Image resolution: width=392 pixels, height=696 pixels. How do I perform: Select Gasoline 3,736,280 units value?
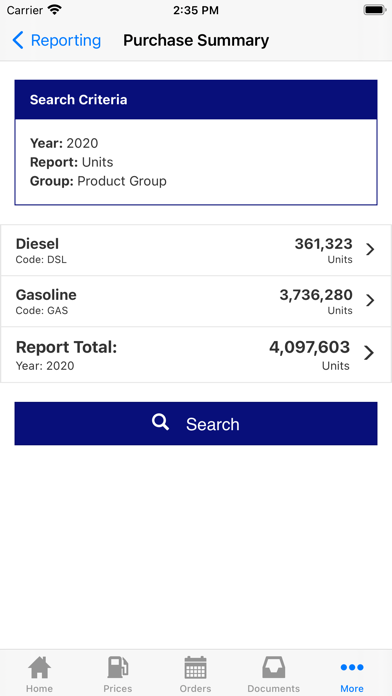coord(316,295)
